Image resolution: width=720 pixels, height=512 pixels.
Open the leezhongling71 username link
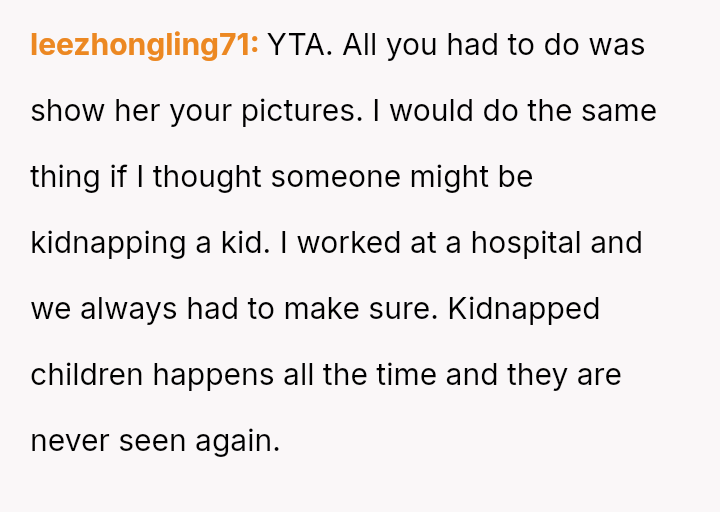[x=144, y=45]
